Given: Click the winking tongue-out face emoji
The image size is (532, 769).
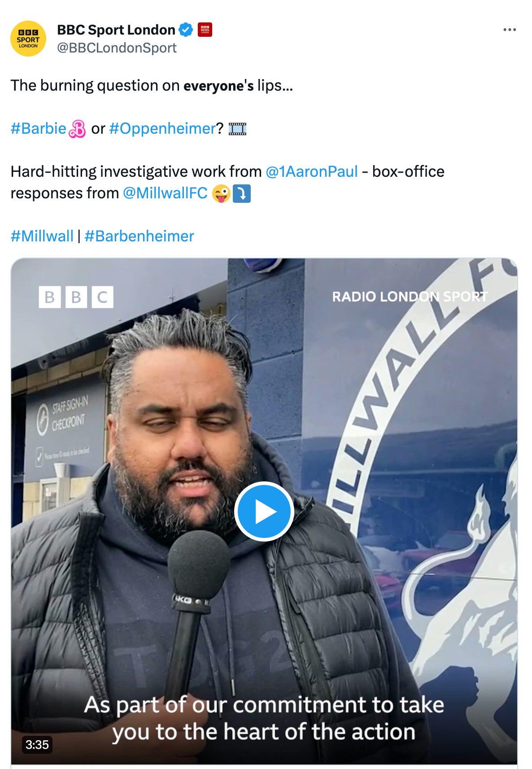Looking at the screenshot, I should (221, 193).
